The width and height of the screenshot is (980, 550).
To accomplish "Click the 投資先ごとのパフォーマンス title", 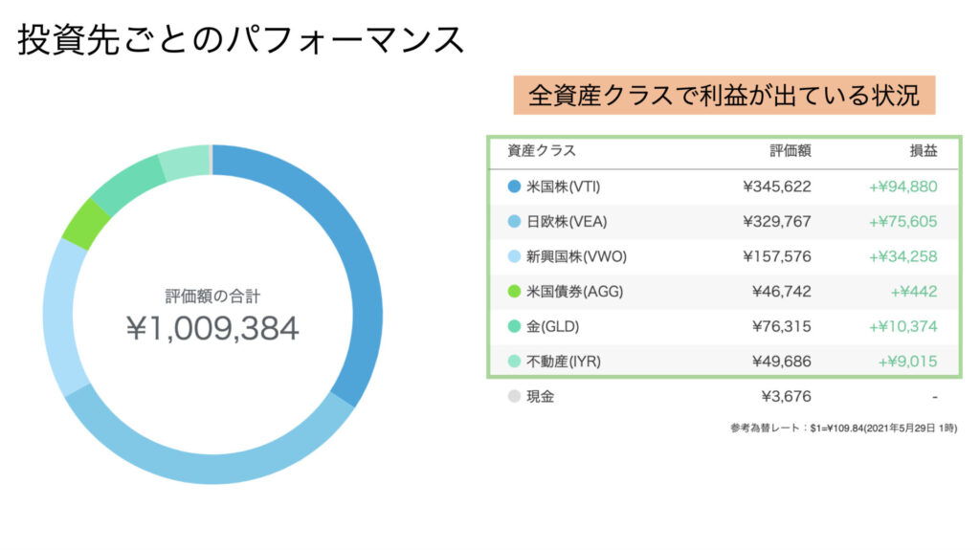I will pyautogui.click(x=241, y=40).
